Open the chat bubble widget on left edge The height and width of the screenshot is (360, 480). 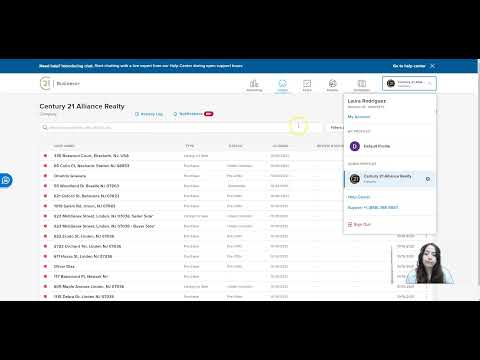(6, 180)
